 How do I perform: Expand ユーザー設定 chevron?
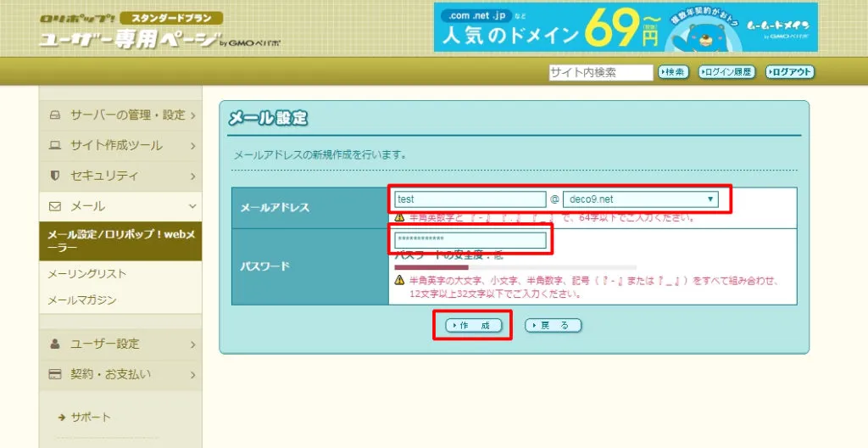[192, 344]
